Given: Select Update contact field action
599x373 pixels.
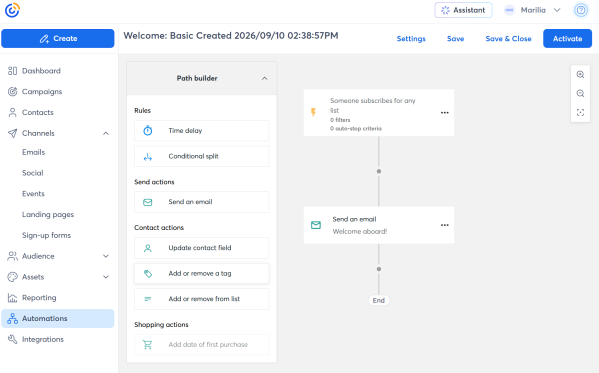Looking at the screenshot, I should (x=201, y=248).
